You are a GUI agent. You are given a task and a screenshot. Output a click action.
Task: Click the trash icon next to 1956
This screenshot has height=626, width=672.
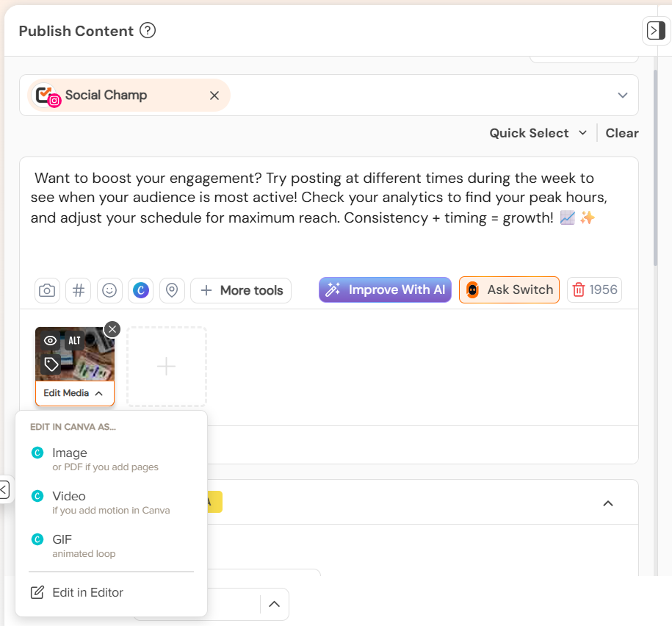579,289
